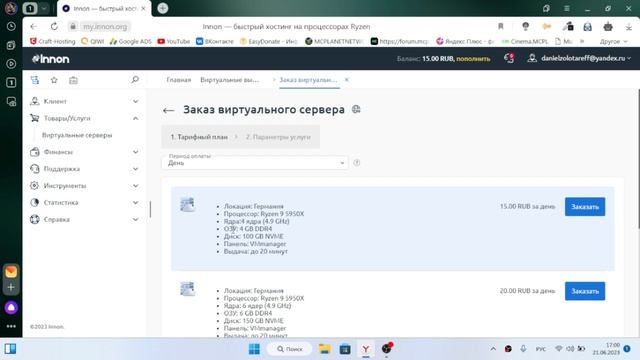This screenshot has height=360, width=640.
Task: Open the menu tree icon in sidebar
Action: 35,80
